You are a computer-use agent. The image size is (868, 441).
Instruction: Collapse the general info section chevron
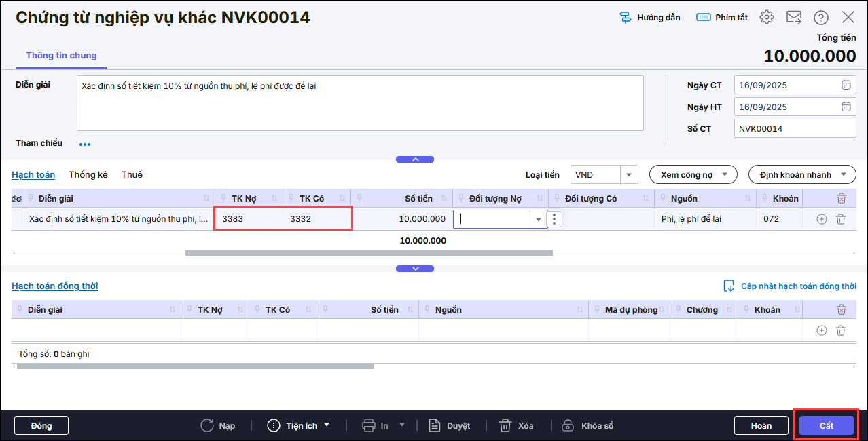(414, 159)
